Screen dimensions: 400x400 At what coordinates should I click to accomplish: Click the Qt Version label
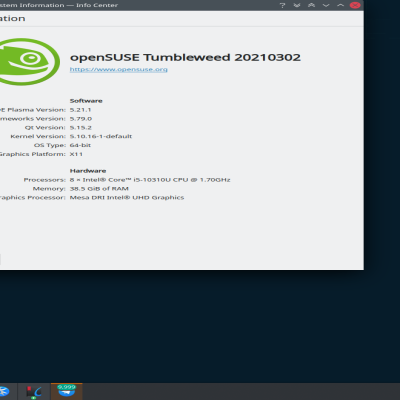click(x=45, y=128)
